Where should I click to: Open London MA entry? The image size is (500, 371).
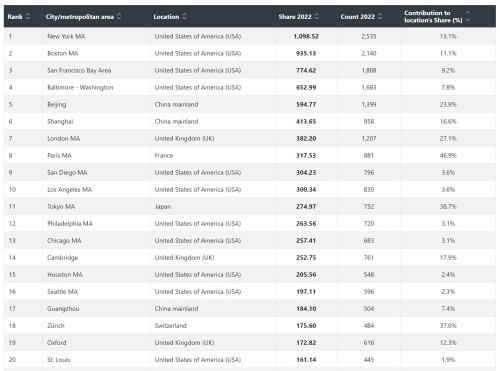[64, 138]
